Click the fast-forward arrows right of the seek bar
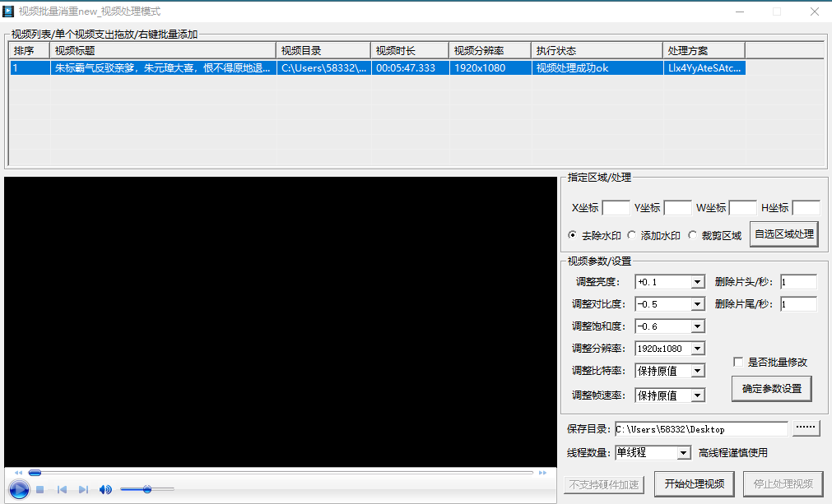 pyautogui.click(x=542, y=473)
